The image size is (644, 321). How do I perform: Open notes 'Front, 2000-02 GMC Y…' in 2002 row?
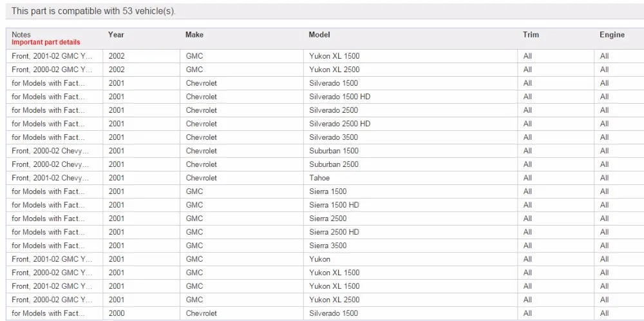click(x=52, y=70)
